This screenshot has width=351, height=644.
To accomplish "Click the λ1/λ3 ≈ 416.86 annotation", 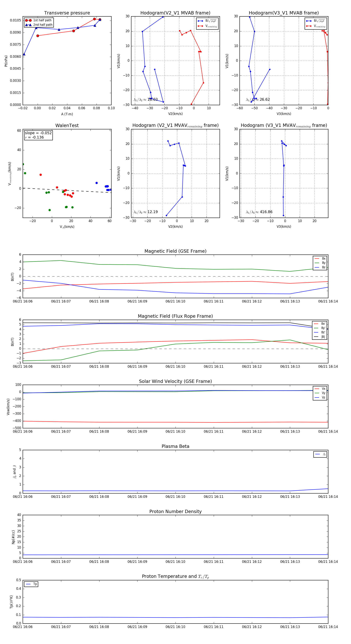I will coord(259,212).
